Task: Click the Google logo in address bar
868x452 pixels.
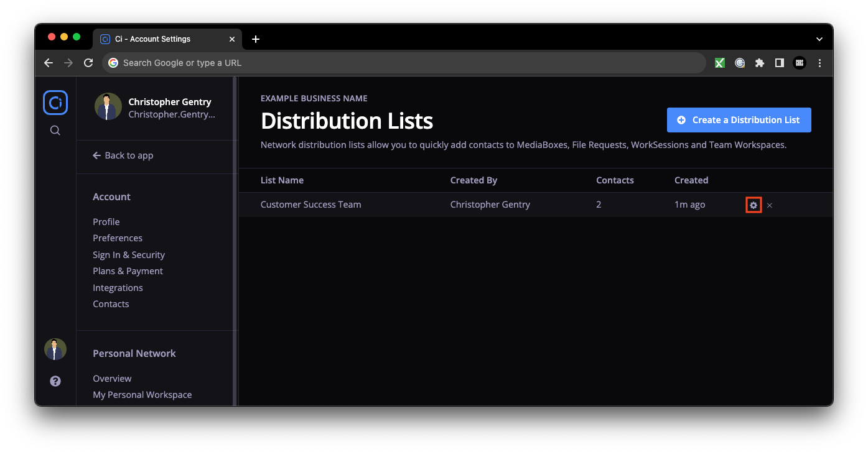Action: [113, 63]
